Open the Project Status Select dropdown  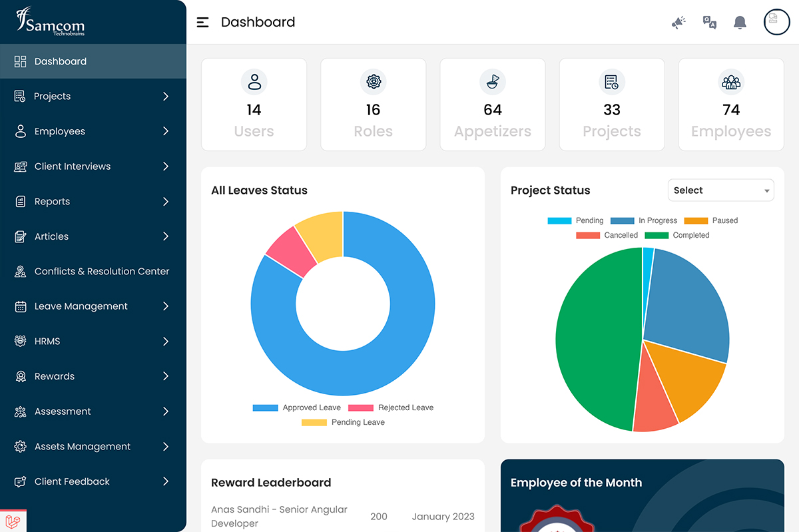721,190
